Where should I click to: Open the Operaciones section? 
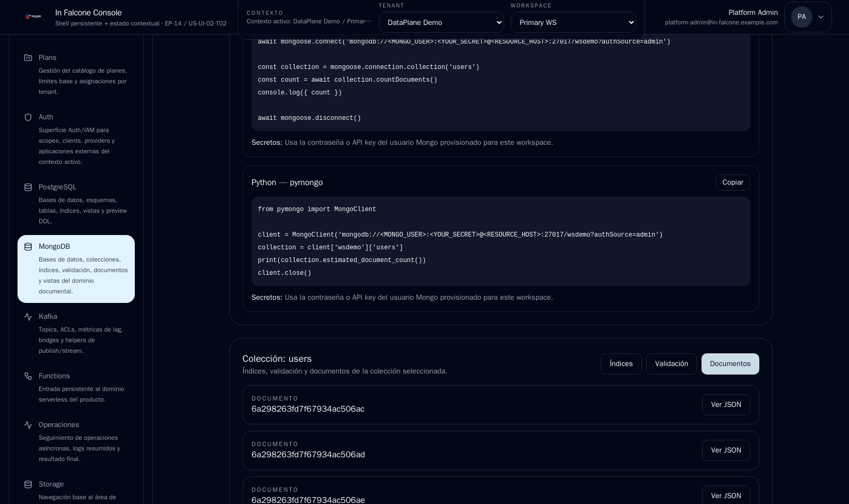tap(76, 441)
